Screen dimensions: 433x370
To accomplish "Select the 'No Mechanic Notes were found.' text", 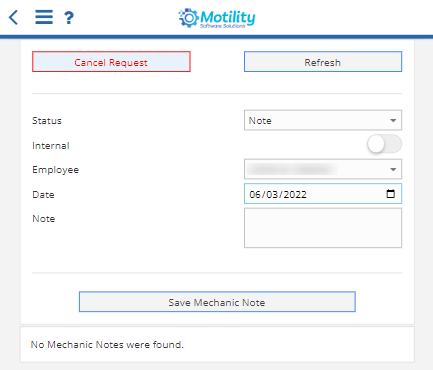I will tap(107, 344).
